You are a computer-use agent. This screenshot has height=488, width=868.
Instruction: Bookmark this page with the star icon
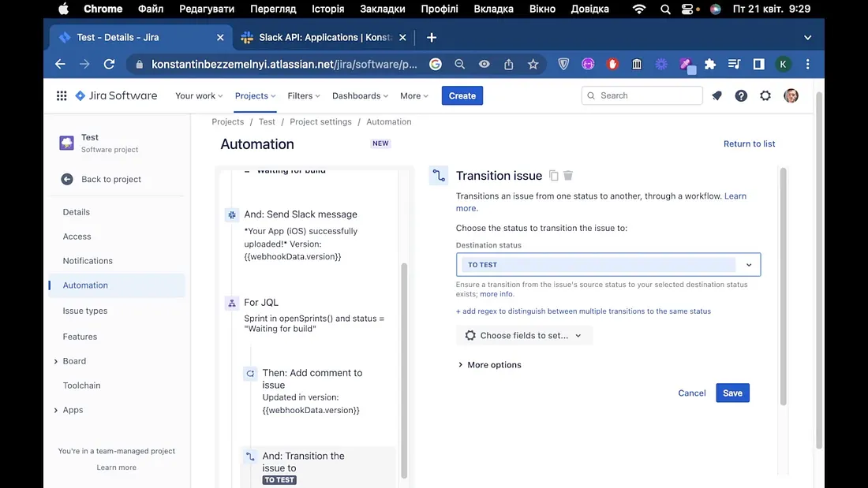tap(533, 64)
